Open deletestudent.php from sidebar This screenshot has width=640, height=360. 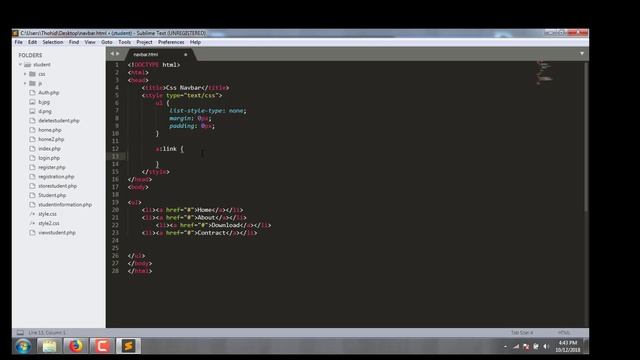click(x=59, y=121)
